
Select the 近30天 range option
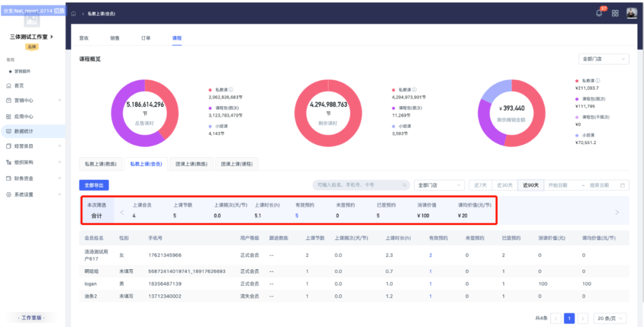(x=505, y=185)
